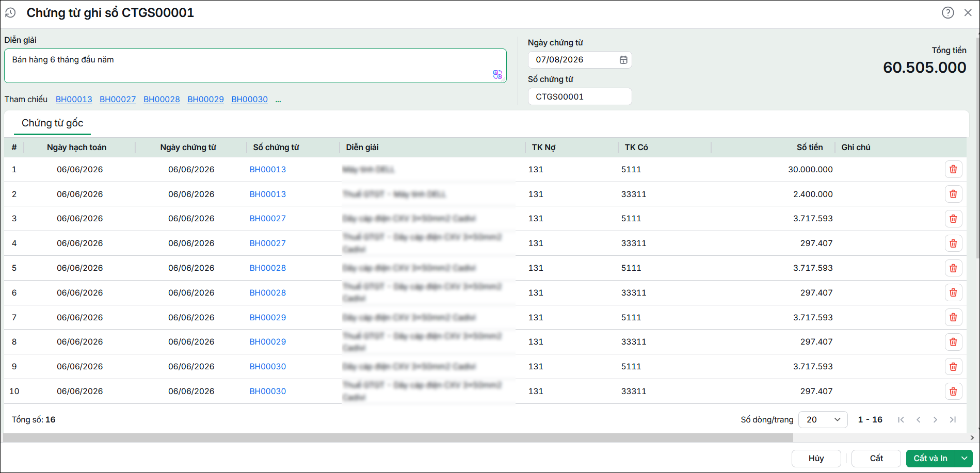Screen dimensions: 980x473
Task: Open the calendar picker for Ngày chứng từ
Action: click(623, 60)
